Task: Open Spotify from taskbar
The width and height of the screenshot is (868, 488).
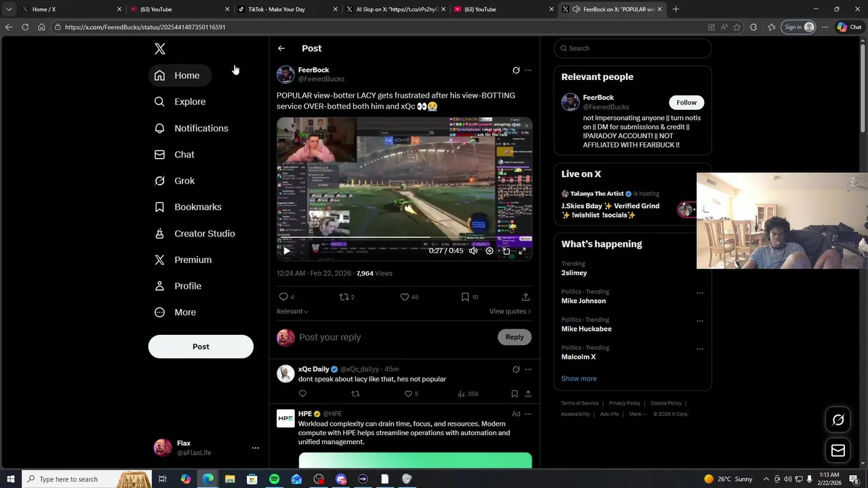Action: pyautogui.click(x=274, y=479)
